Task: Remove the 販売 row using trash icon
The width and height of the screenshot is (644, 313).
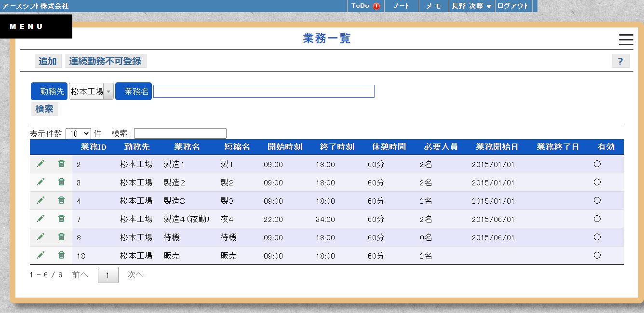Action: coord(61,255)
